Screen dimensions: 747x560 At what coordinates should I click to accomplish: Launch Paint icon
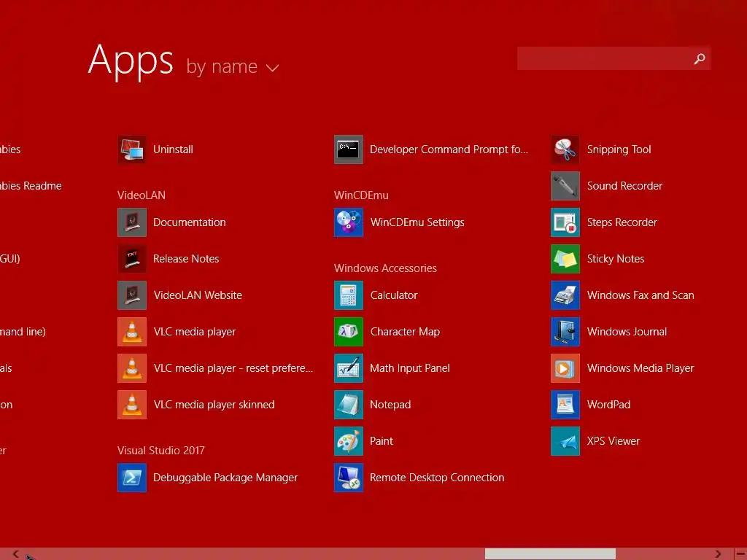[349, 441]
